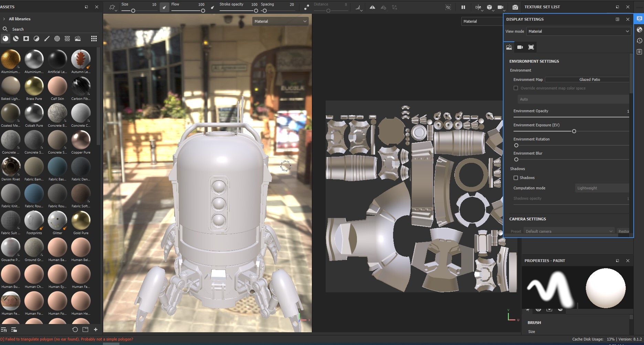The width and height of the screenshot is (644, 345).
Task: Open the View mode dropdown in Display Settings
Action: point(579,31)
